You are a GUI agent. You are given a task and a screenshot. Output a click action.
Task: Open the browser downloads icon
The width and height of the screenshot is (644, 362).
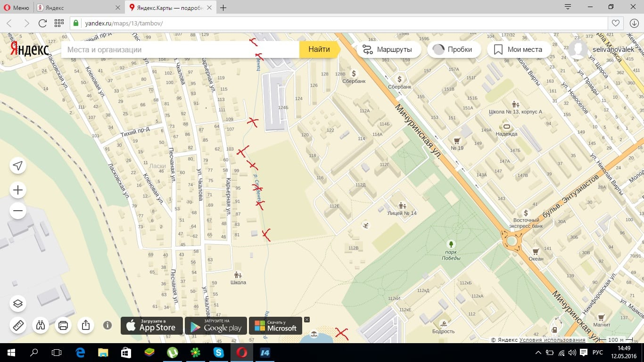pyautogui.click(x=634, y=23)
